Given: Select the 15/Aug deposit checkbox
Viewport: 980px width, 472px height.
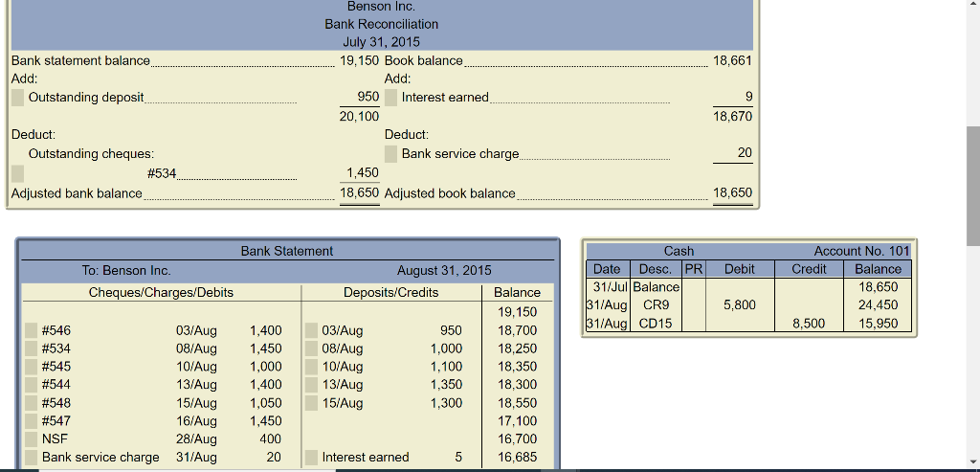Looking at the screenshot, I should coord(311,403).
